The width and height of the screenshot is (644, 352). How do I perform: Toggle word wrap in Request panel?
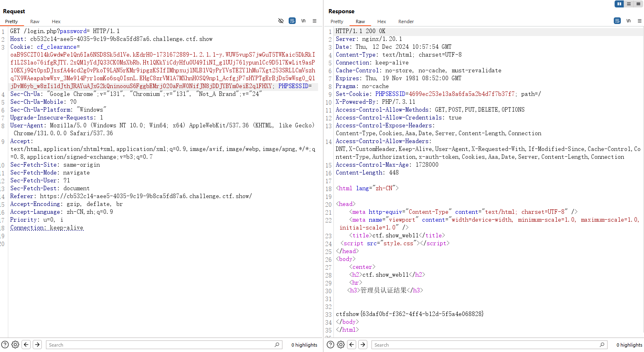click(292, 21)
